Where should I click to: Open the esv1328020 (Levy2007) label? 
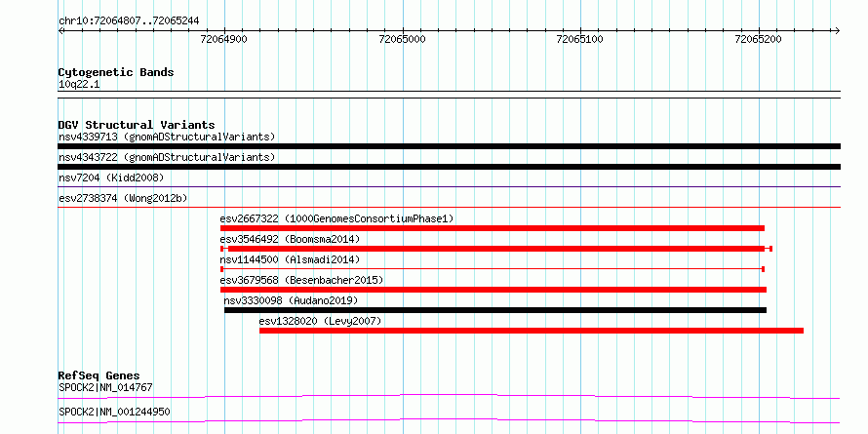pyautogui.click(x=321, y=321)
